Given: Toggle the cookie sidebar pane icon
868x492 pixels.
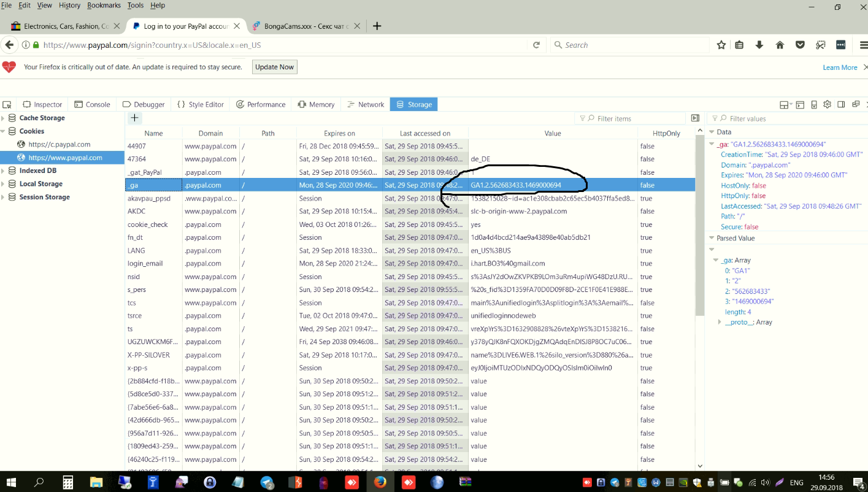Looking at the screenshot, I should (x=695, y=118).
